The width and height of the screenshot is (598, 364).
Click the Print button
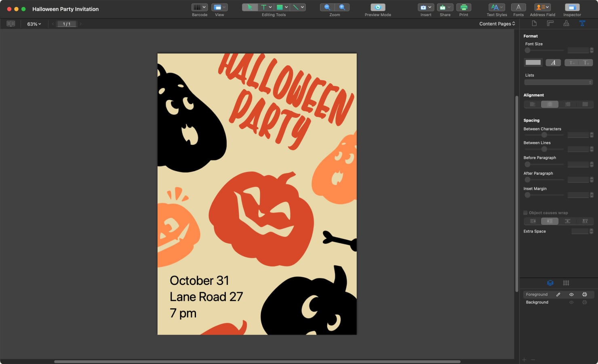463,7
